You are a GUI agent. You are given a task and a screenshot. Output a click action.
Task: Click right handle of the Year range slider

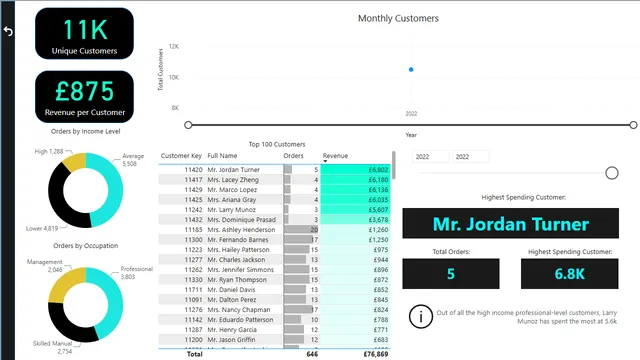point(633,125)
